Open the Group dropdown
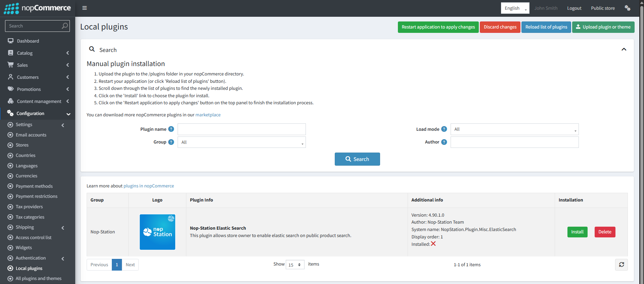This screenshot has height=284, width=644. [x=241, y=142]
